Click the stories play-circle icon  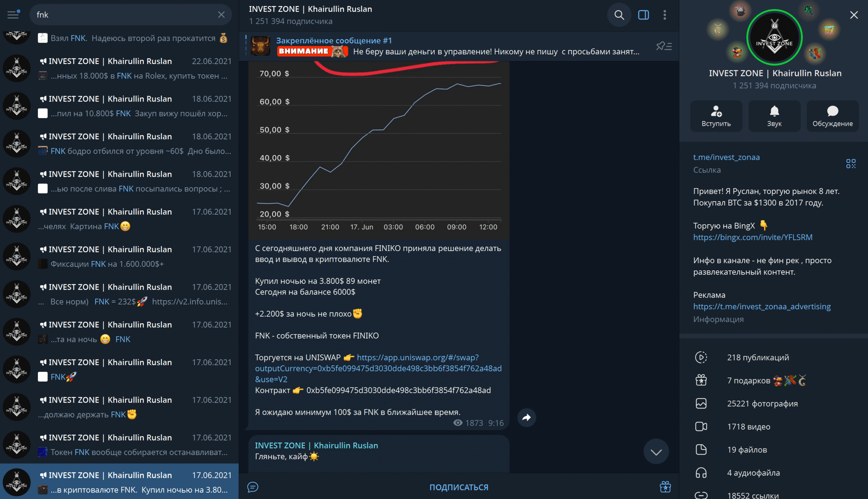701,358
